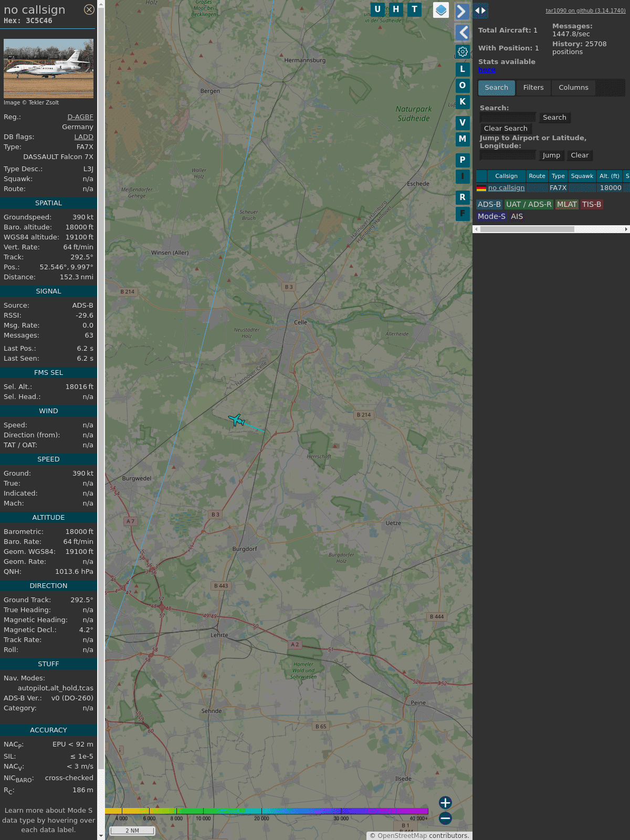Toggle the M map button
Viewport: 630px width, 840px height.
[x=463, y=139]
